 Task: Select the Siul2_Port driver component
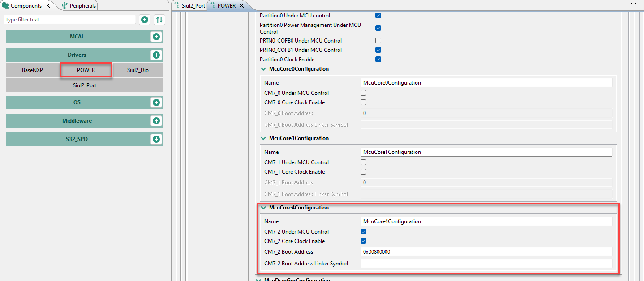[85, 85]
